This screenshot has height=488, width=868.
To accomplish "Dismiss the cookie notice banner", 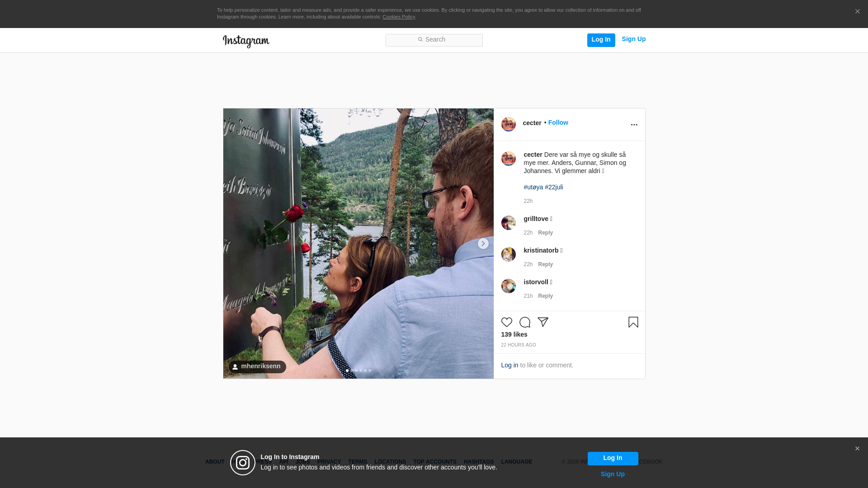I will point(857,12).
